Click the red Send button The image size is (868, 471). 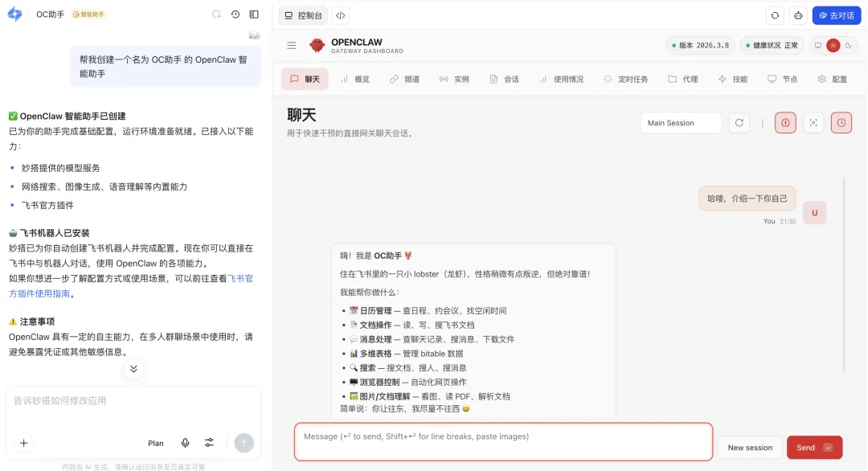point(814,448)
